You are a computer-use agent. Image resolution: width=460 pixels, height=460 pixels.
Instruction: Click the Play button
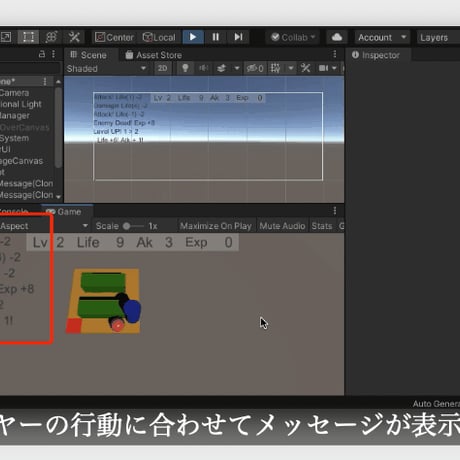[x=193, y=37]
